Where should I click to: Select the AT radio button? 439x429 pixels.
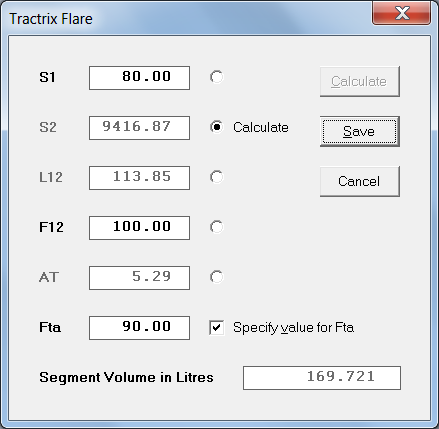tap(217, 277)
